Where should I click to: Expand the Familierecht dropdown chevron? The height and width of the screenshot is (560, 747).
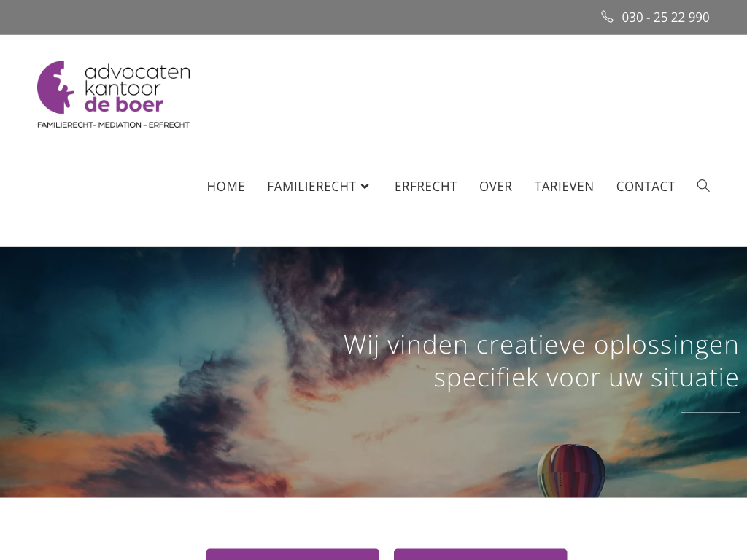tap(365, 186)
